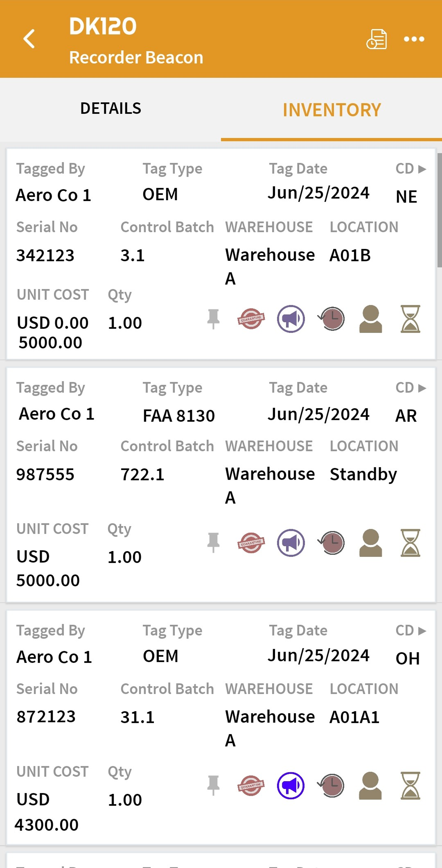
Task: Toggle the pin on serial 987555
Action: click(213, 543)
